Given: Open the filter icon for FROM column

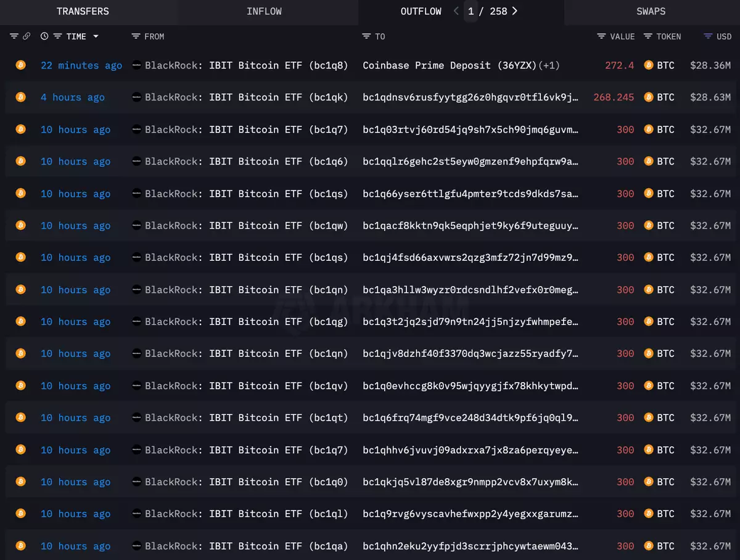Looking at the screenshot, I should tap(136, 36).
